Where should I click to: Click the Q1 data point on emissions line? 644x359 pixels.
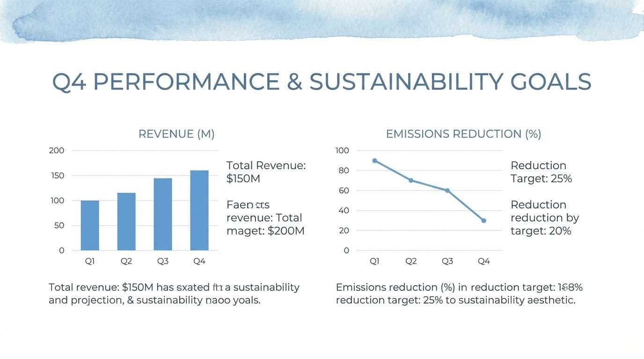pos(374,160)
